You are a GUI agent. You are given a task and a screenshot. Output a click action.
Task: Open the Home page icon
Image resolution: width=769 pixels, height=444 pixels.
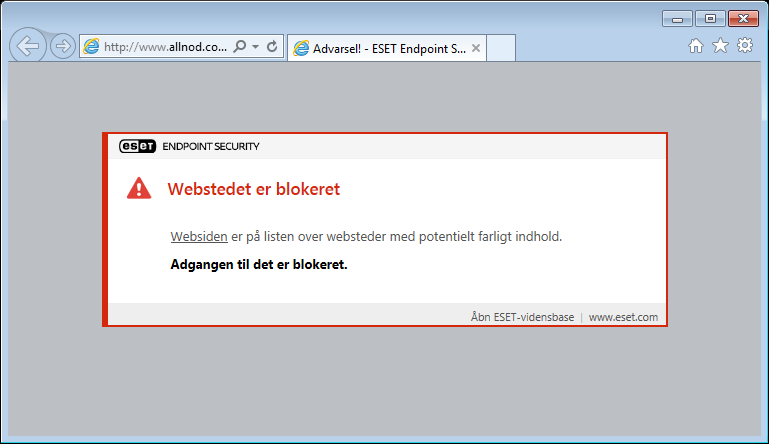(x=695, y=46)
